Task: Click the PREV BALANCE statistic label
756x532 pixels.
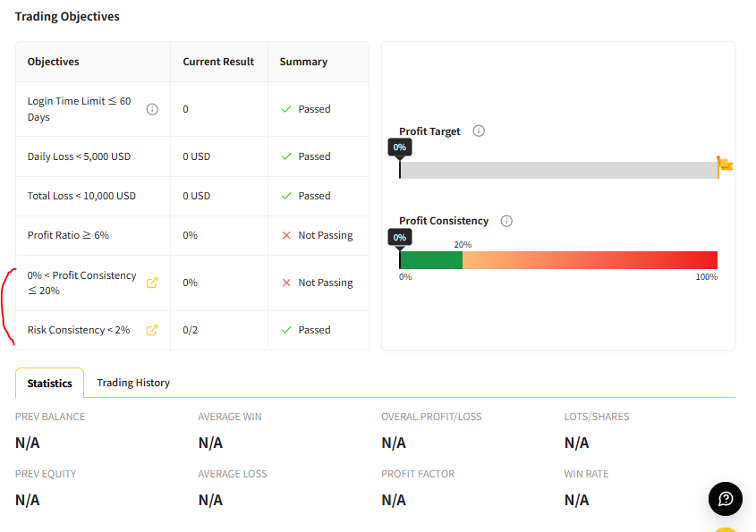Action: (50, 417)
